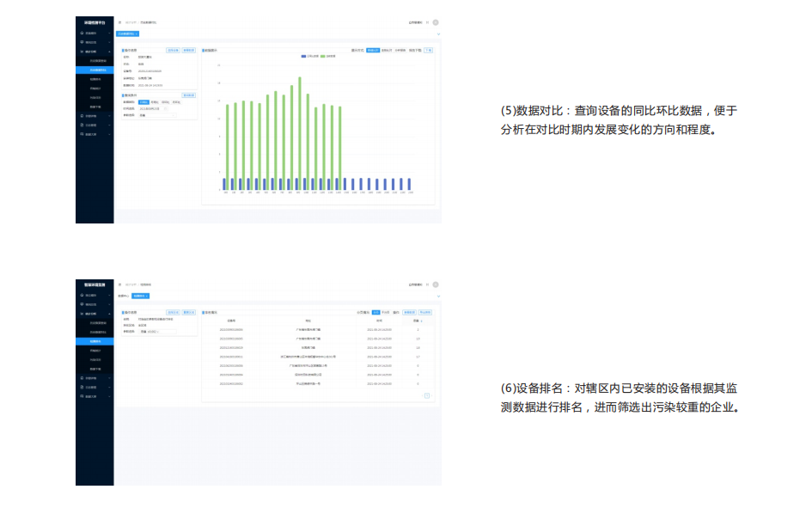Click the log management document icon in lower sidebar
This screenshot has height=520, width=812.
click(x=81, y=388)
